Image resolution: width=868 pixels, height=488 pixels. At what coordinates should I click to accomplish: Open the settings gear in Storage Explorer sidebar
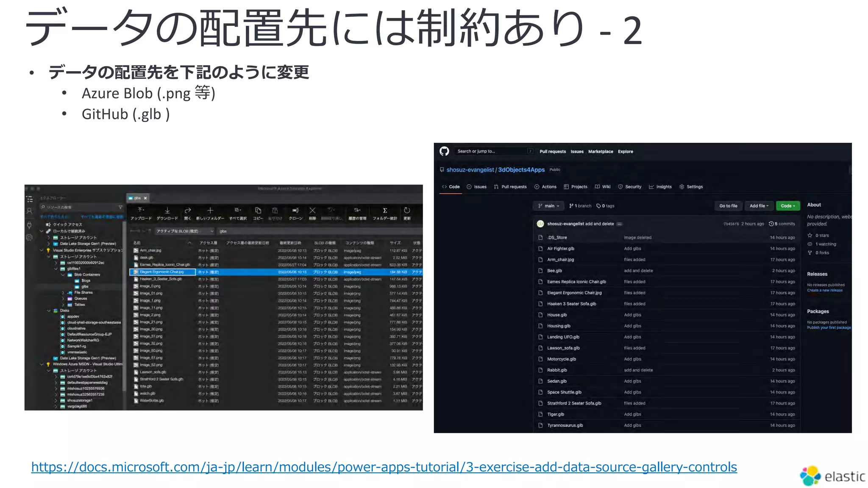[x=29, y=238]
